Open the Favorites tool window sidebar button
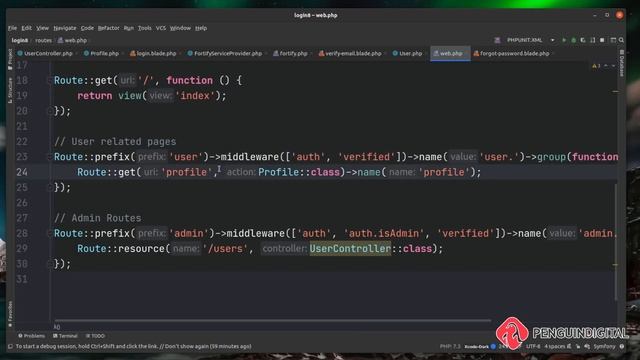The width and height of the screenshot is (640, 360). point(10,315)
